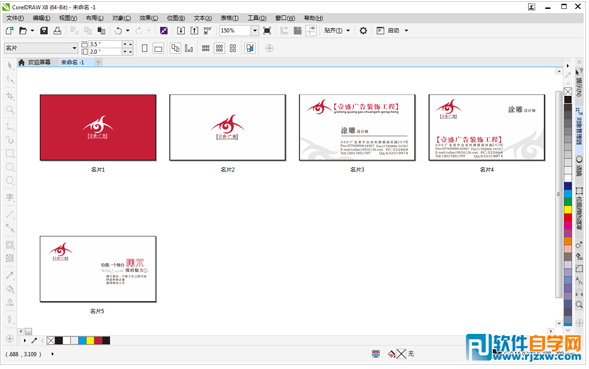The image size is (589, 369).
Task: Select the Polygon tool in the toolbox
Action: [10, 180]
